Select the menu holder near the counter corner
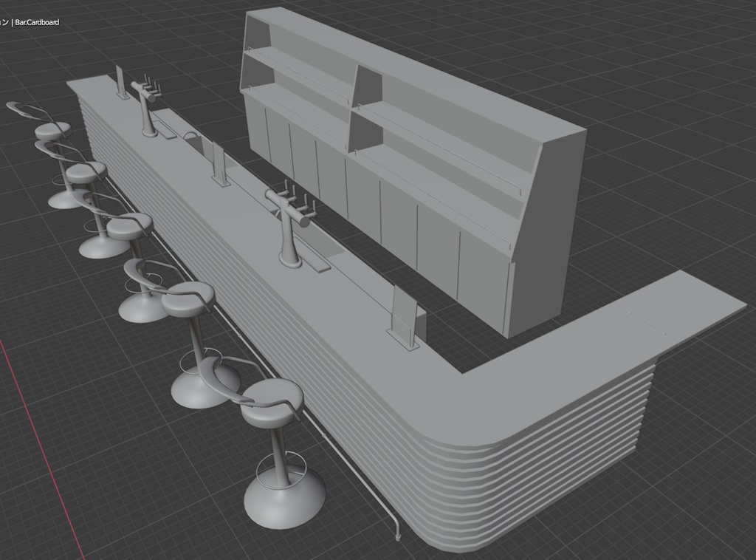Screen dimensions: 756x560 click(405, 318)
